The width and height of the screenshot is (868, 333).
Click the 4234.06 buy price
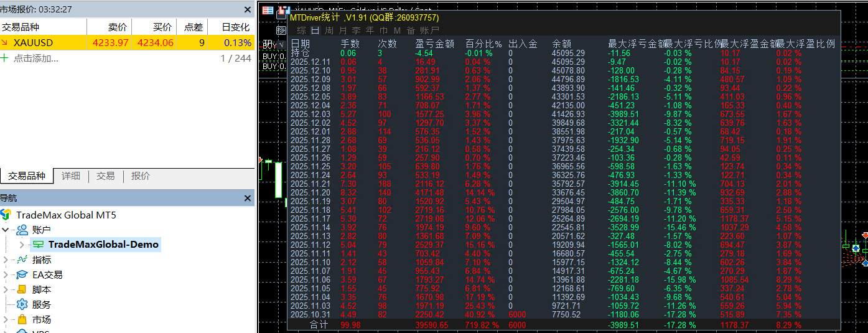click(x=155, y=43)
